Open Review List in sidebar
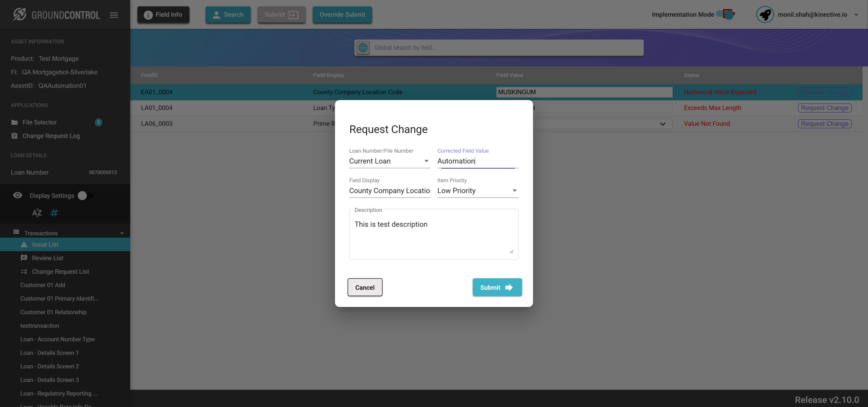Image resolution: width=868 pixels, height=407 pixels. 47,258
